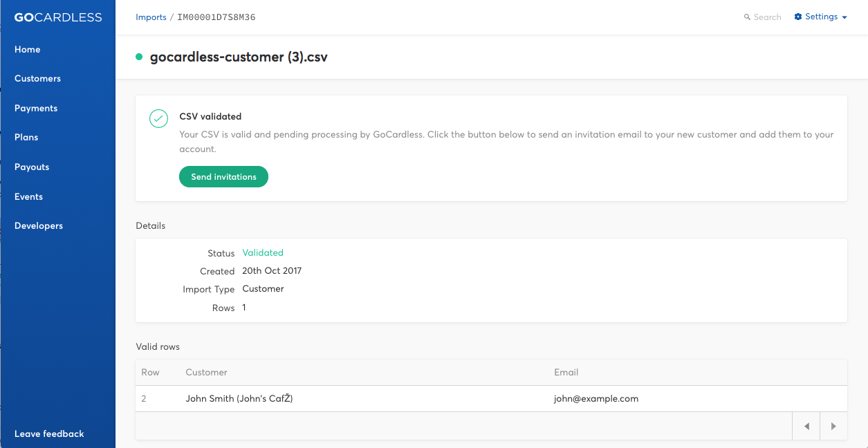Viewport: 868px width, 448px height.
Task: Click the Row column header
Action: click(150, 373)
